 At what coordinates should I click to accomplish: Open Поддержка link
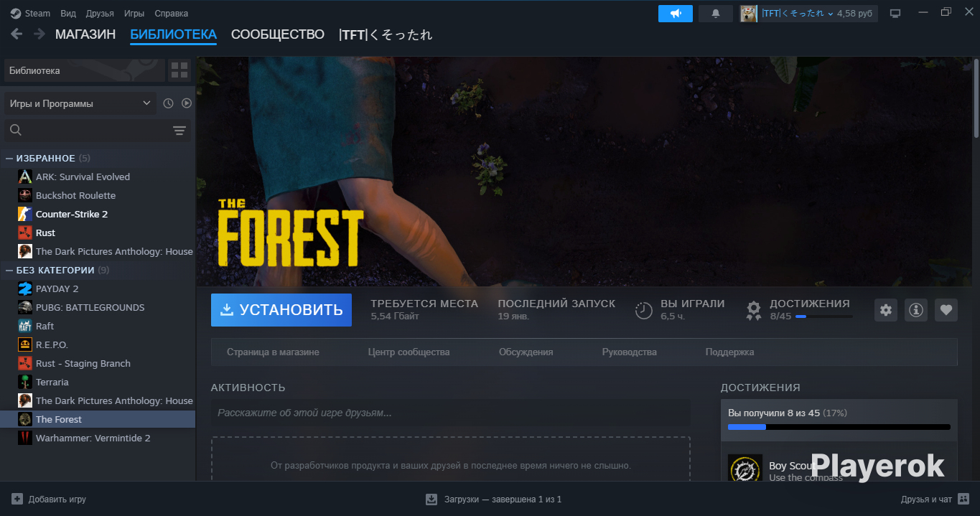(729, 352)
